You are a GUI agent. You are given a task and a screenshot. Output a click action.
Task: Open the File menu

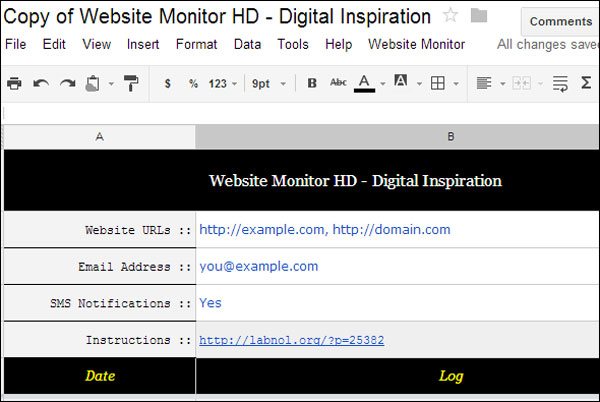tap(16, 44)
